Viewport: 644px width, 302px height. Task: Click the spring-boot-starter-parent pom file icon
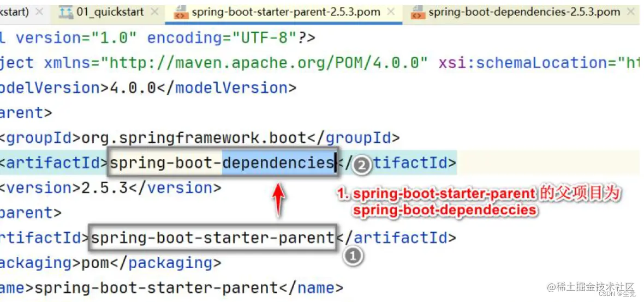coord(180,13)
